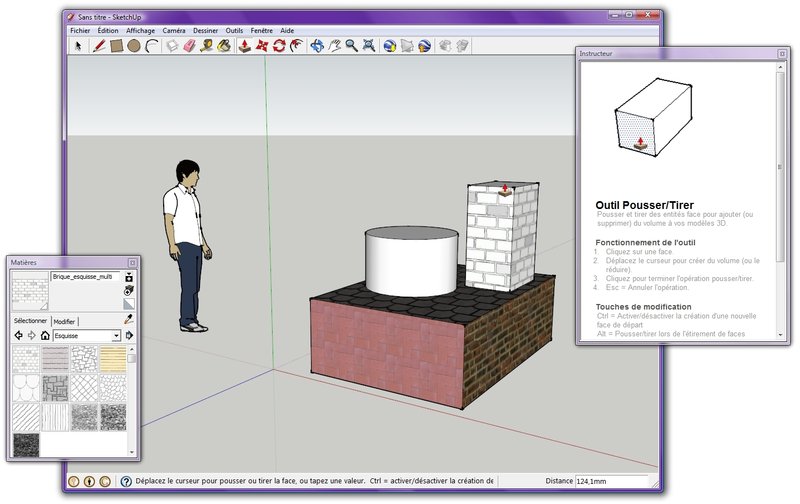The height and width of the screenshot is (504, 800).
Task: Activate the Rectangle drawing tool
Action: click(116, 45)
